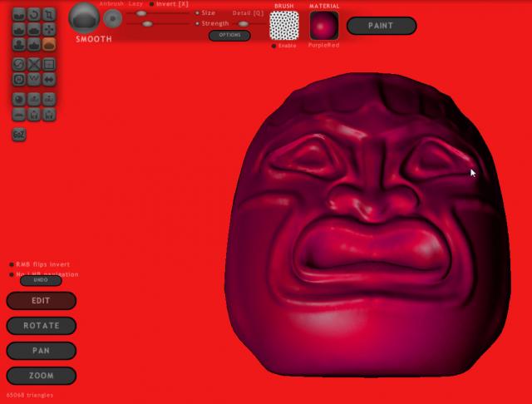Click the GoZ button icon
Viewport: 532px width, 404px height.
click(x=19, y=134)
